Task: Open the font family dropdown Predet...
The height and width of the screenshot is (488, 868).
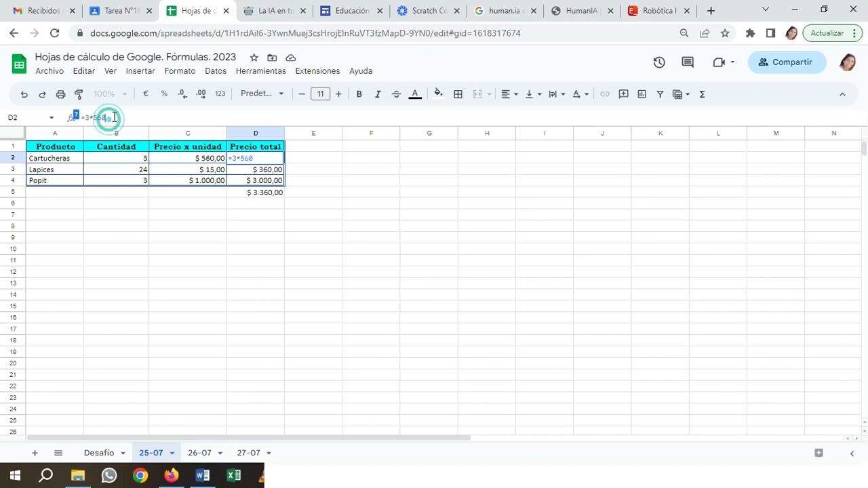Action: (x=262, y=94)
